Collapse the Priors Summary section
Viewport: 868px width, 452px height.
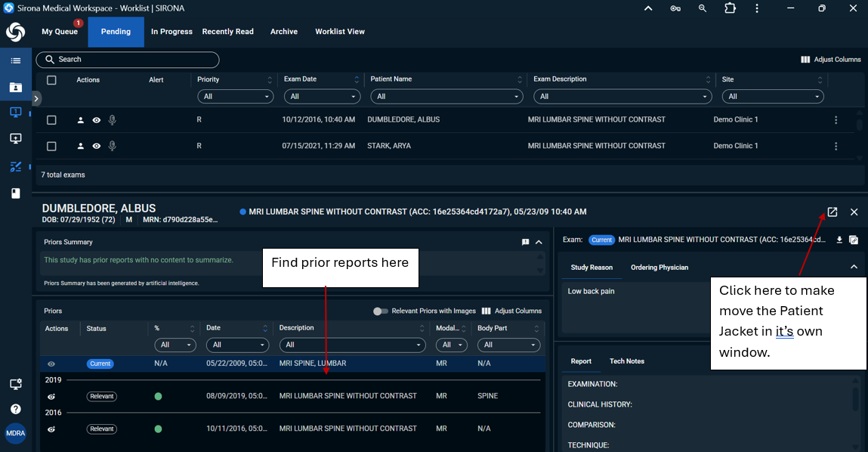(539, 243)
